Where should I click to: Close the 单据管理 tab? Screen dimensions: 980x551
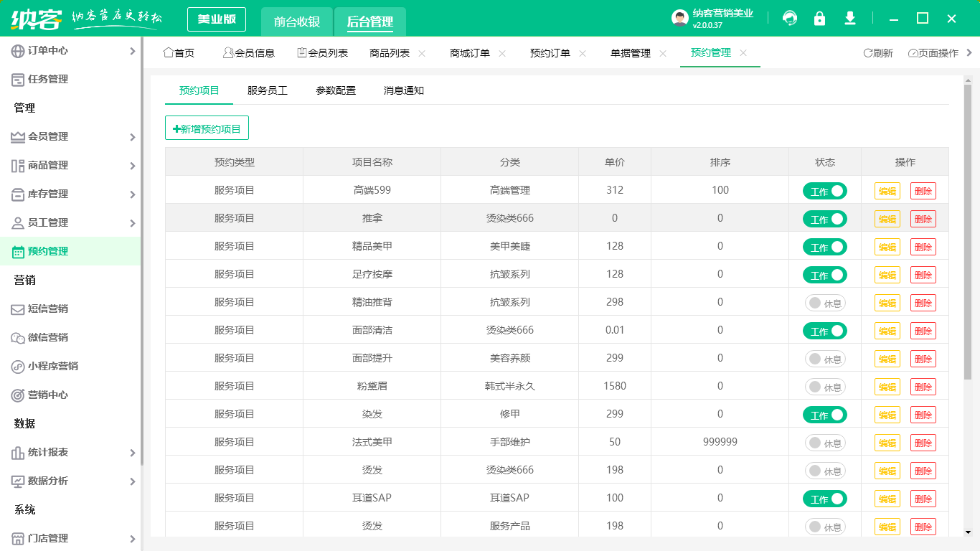[x=663, y=53]
